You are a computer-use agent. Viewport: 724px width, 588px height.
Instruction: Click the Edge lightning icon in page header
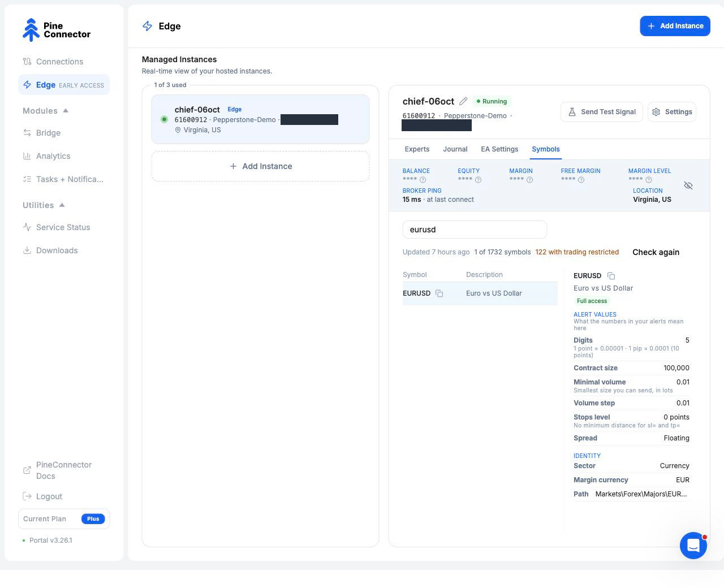click(x=148, y=26)
